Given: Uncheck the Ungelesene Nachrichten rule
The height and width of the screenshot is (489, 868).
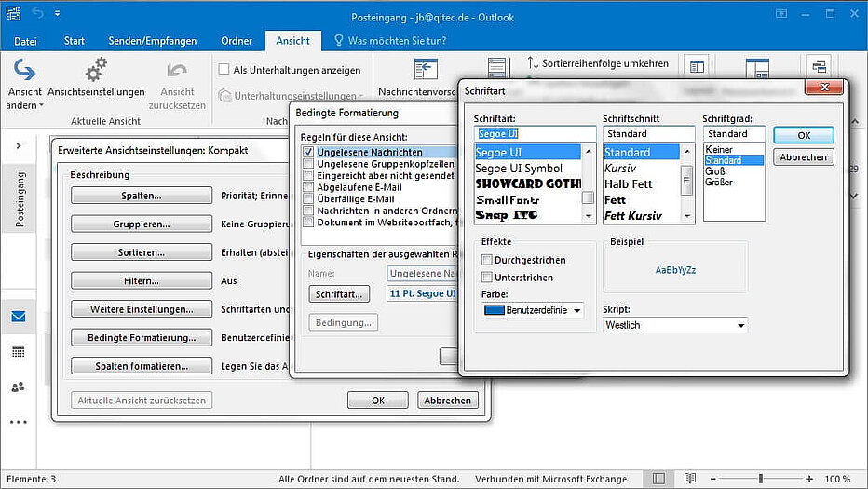Looking at the screenshot, I should coord(308,152).
